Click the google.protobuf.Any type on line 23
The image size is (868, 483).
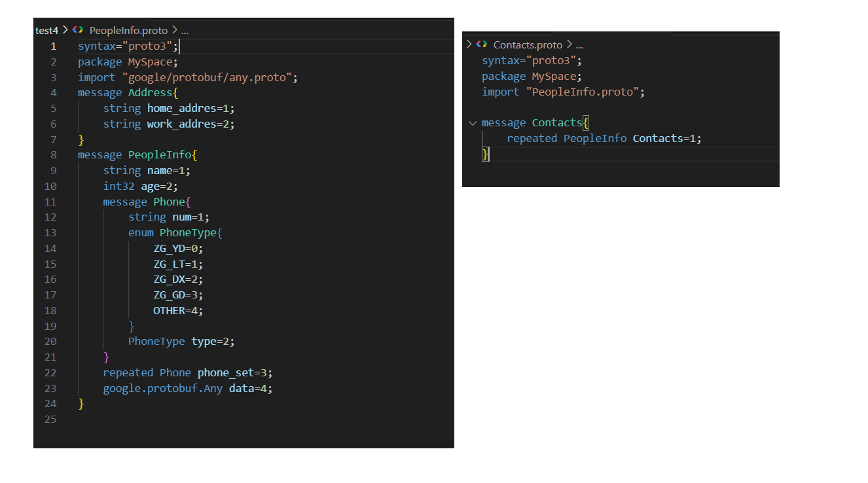click(x=163, y=389)
